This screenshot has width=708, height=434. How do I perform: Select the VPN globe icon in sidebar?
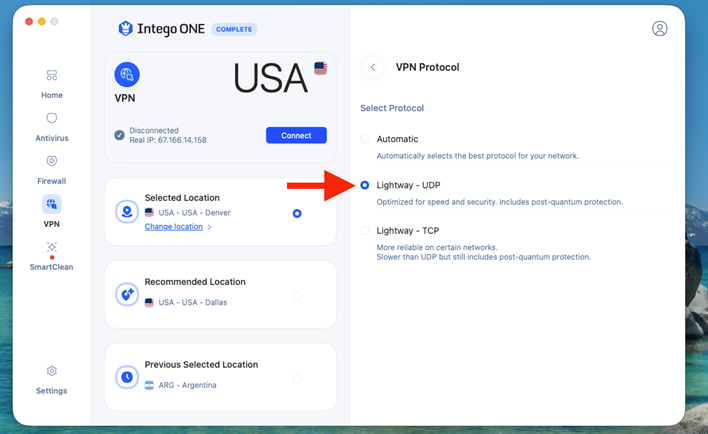[51, 204]
